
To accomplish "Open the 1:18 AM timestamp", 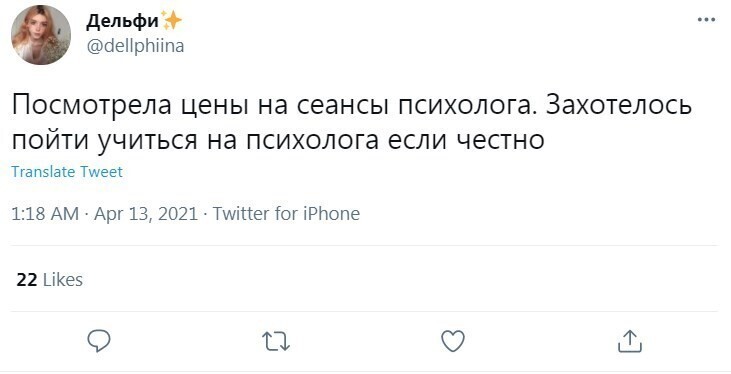I will pos(45,214).
